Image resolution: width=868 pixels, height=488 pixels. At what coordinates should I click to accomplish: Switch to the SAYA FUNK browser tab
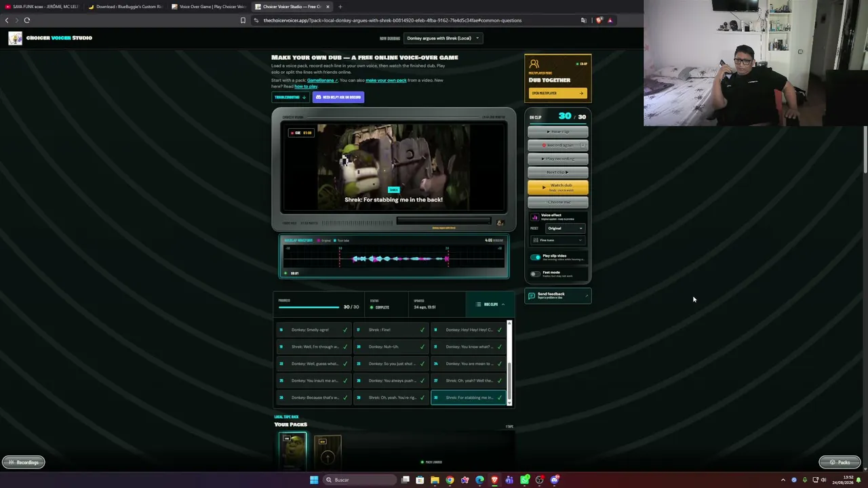42,7
